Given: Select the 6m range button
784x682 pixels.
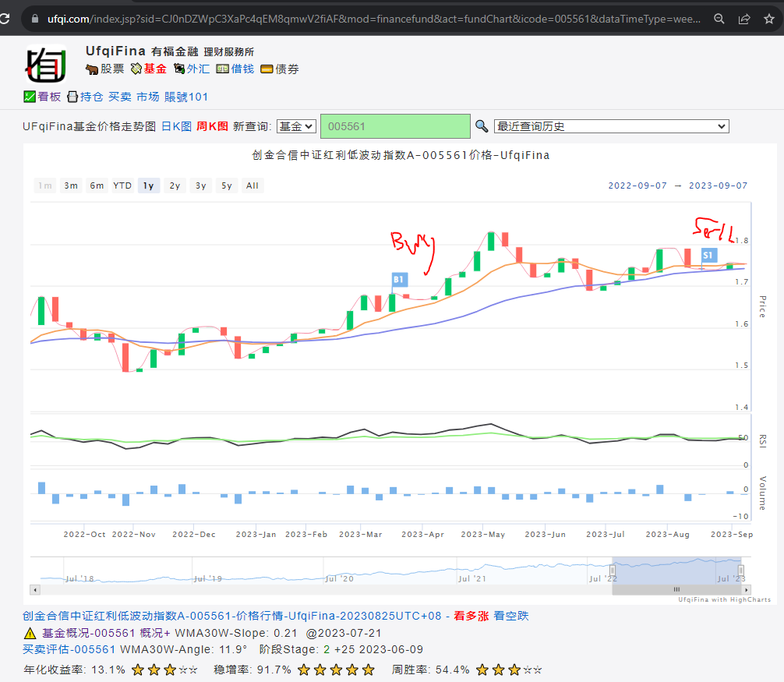Looking at the screenshot, I should pos(97,186).
